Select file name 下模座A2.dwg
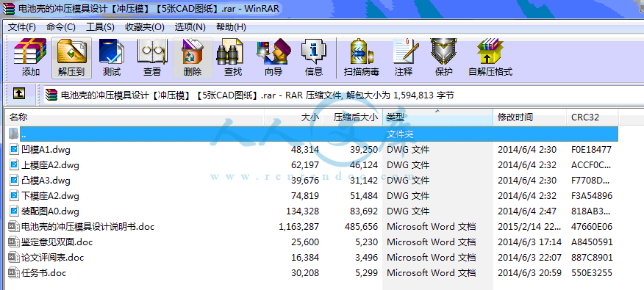Image resolution: width=644 pixels, height=290 pixels. click(x=50, y=196)
